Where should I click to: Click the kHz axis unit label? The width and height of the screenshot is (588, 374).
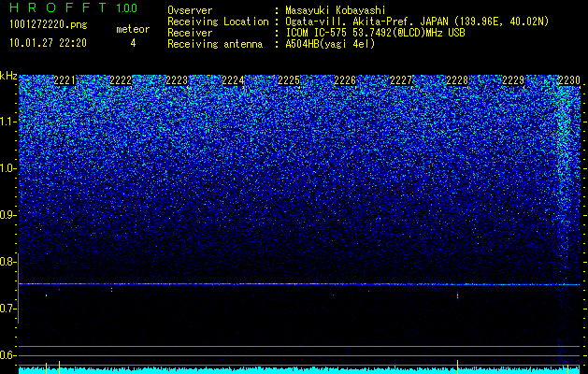click(8, 76)
